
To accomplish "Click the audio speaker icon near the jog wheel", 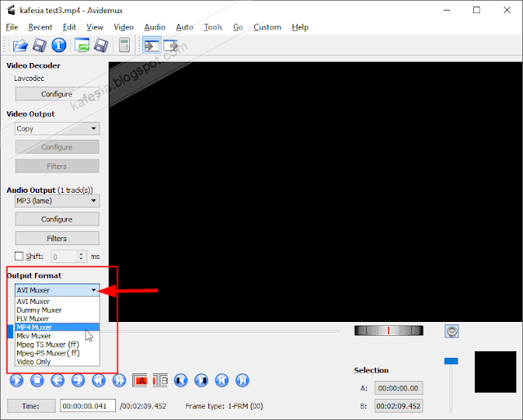I will (x=452, y=331).
